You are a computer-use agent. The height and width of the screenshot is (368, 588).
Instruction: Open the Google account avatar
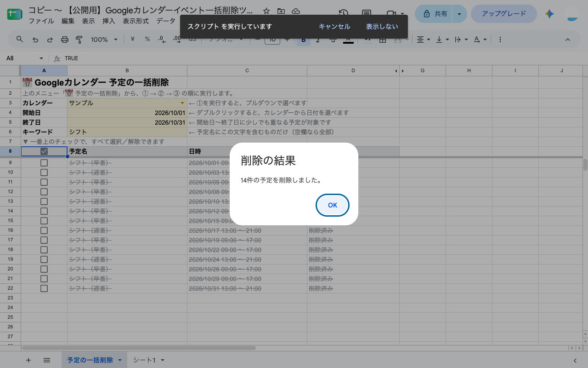(572, 14)
